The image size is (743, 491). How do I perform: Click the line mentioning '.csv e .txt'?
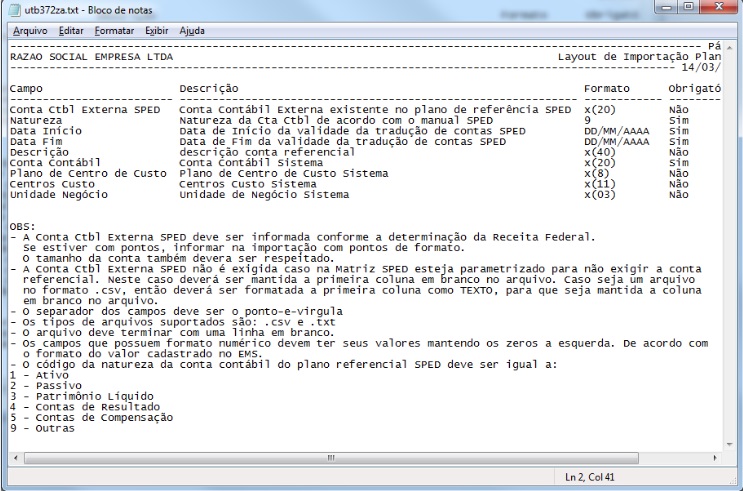[x=173, y=322]
